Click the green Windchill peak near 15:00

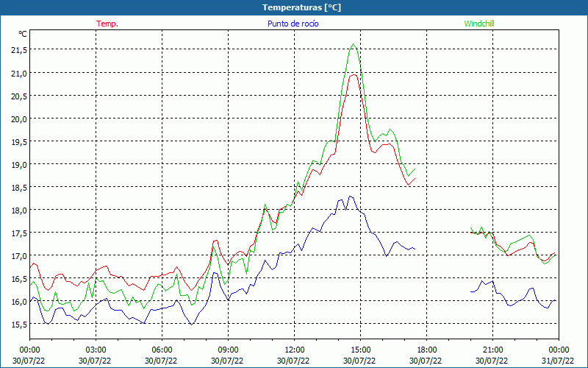[x=353, y=44]
